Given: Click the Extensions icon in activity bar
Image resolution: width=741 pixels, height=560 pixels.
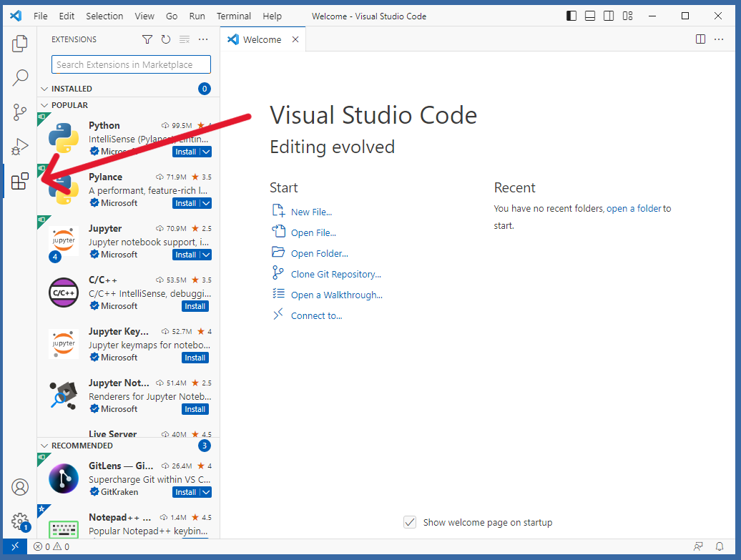Looking at the screenshot, I should coord(20,182).
